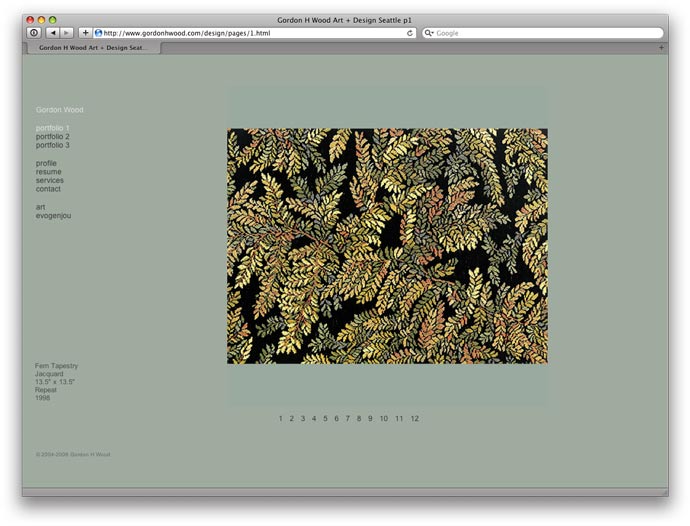
Task: Click the contact link
Action: [48, 189]
